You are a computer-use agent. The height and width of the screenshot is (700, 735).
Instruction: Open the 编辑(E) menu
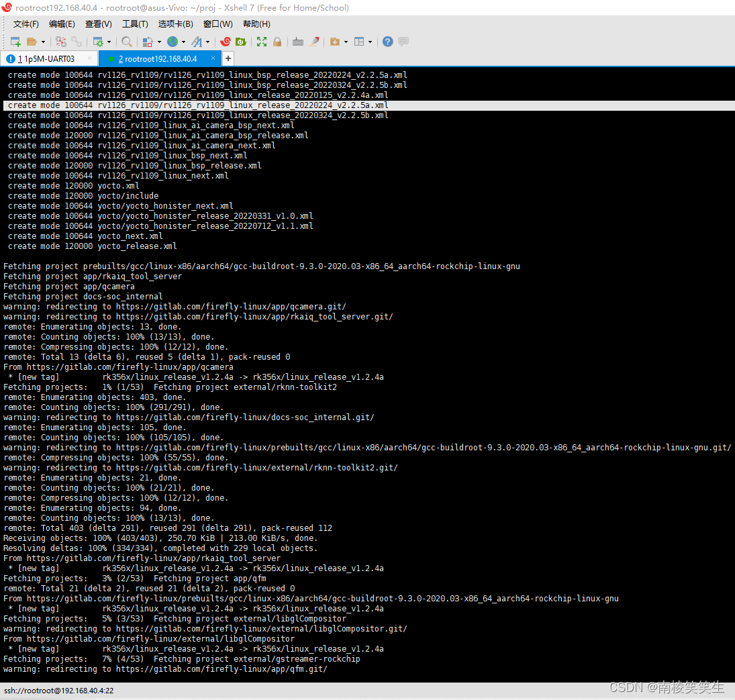point(62,24)
